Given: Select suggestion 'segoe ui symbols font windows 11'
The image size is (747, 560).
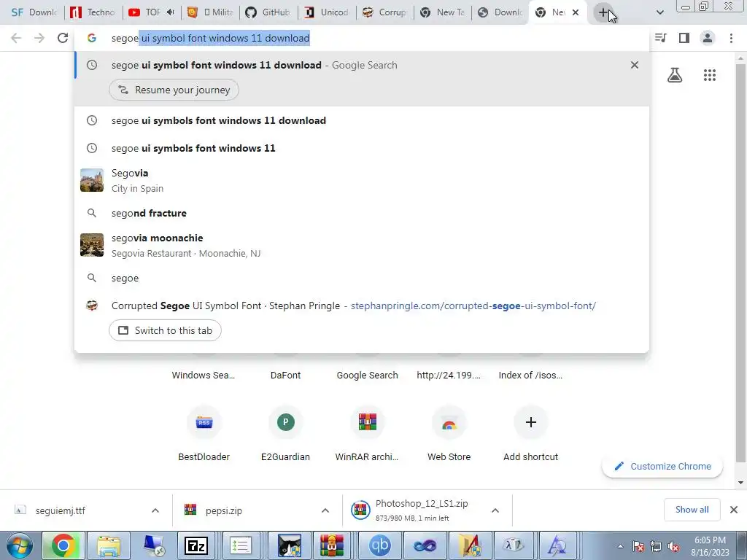Looking at the screenshot, I should pyautogui.click(x=362, y=148).
